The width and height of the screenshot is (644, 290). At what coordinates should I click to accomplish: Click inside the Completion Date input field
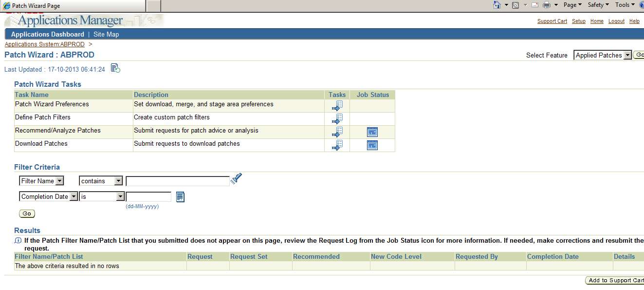tap(147, 196)
